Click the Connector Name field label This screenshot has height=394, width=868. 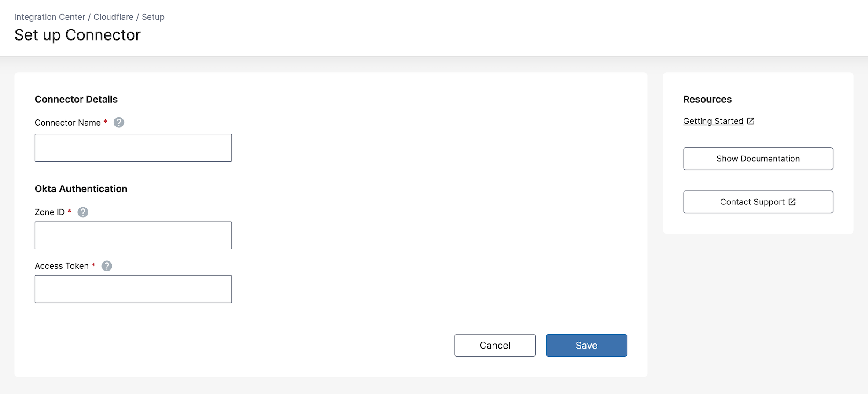pos(68,123)
